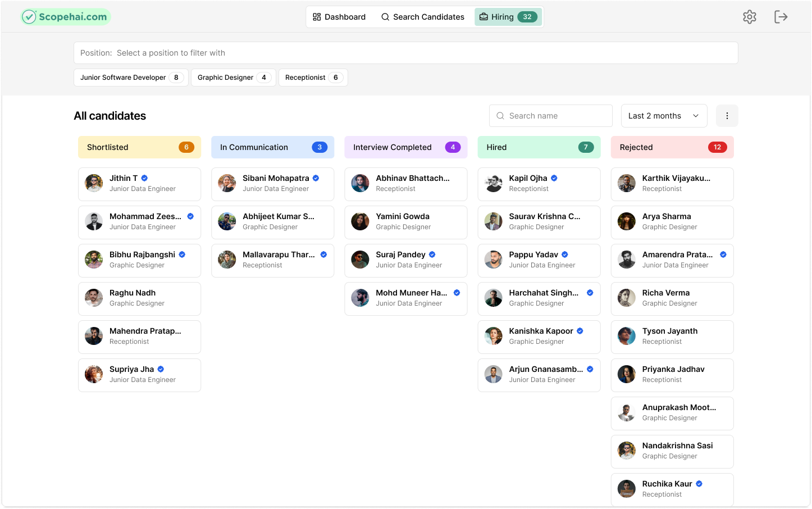Image resolution: width=812 pixels, height=509 pixels.
Task: Open the Position filter select box
Action: (405, 53)
